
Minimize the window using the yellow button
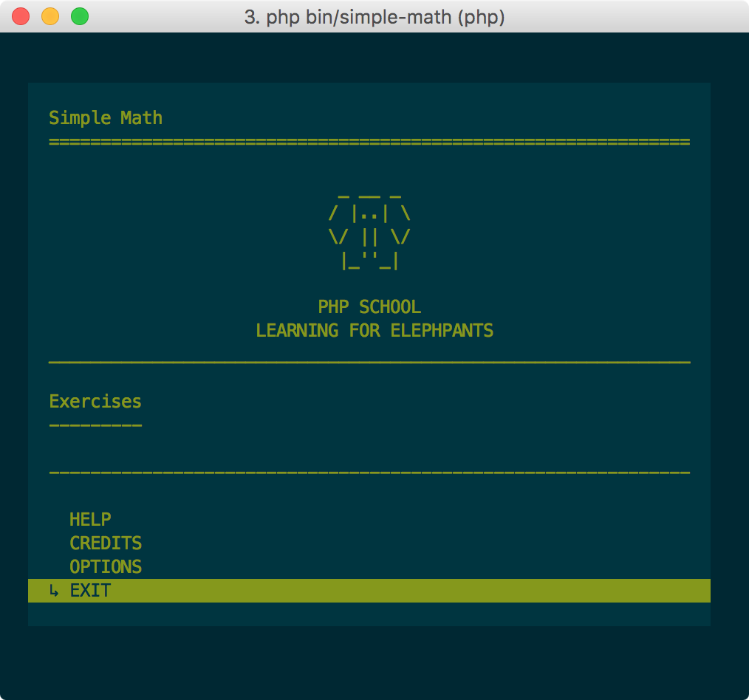(x=50, y=16)
